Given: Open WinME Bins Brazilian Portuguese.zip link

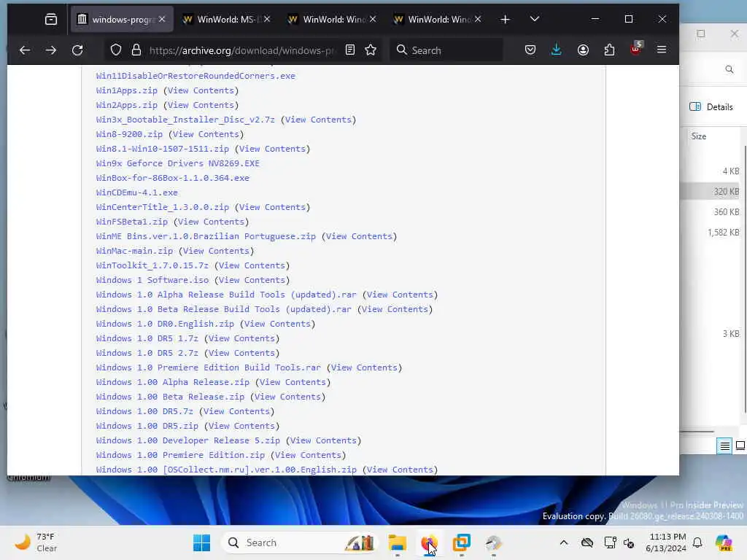Looking at the screenshot, I should (x=206, y=236).
